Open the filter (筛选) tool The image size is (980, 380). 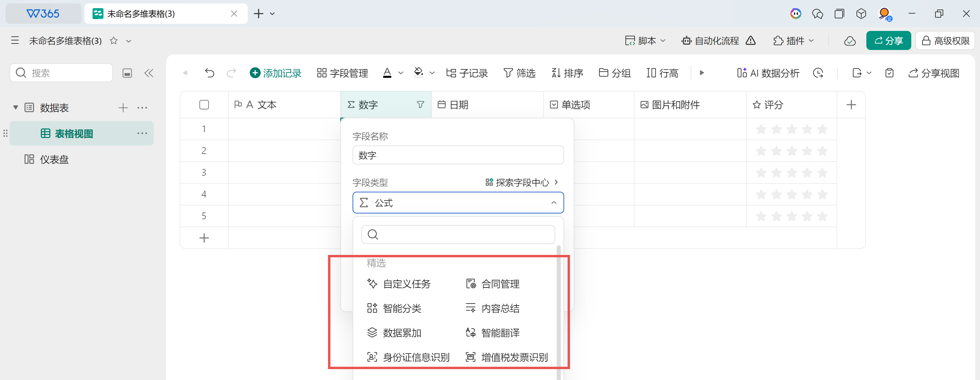(519, 73)
